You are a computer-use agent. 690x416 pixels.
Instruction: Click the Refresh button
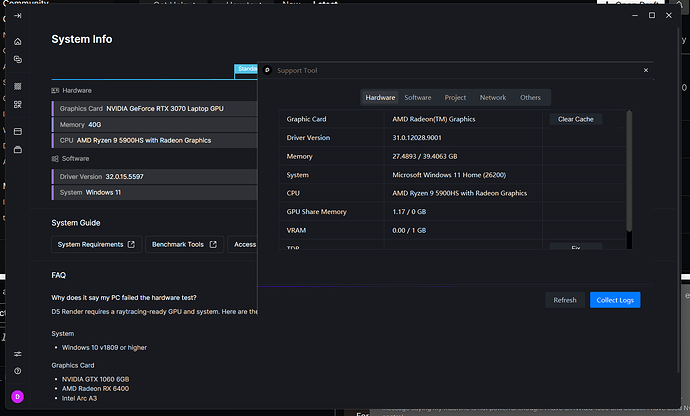565,300
